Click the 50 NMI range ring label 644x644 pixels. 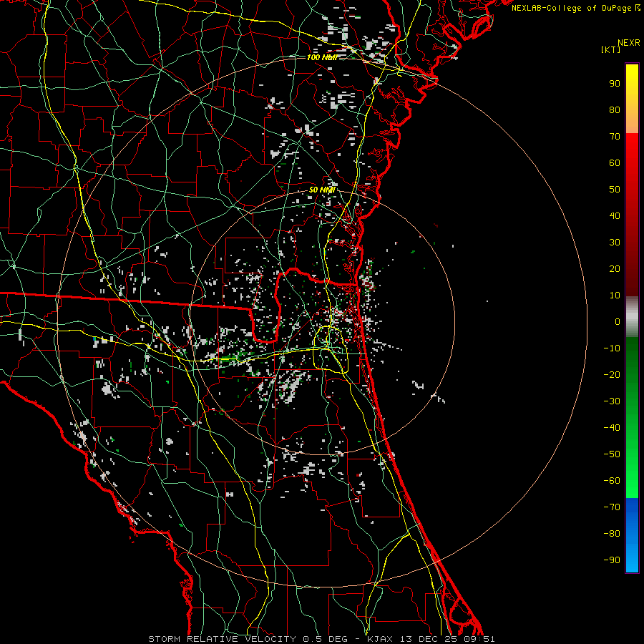(321, 190)
